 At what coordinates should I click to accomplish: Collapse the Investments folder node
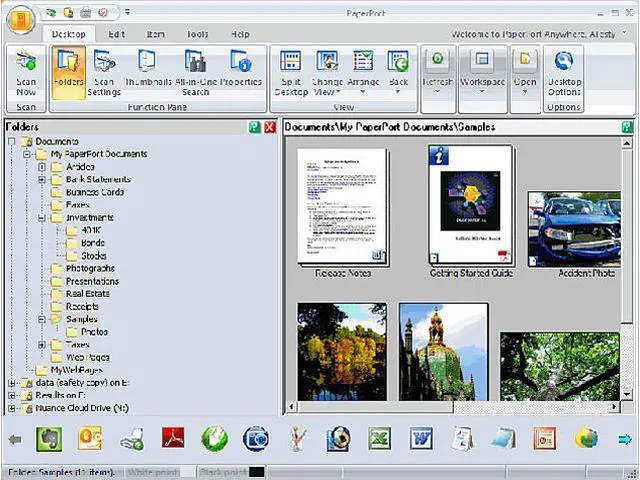42,218
